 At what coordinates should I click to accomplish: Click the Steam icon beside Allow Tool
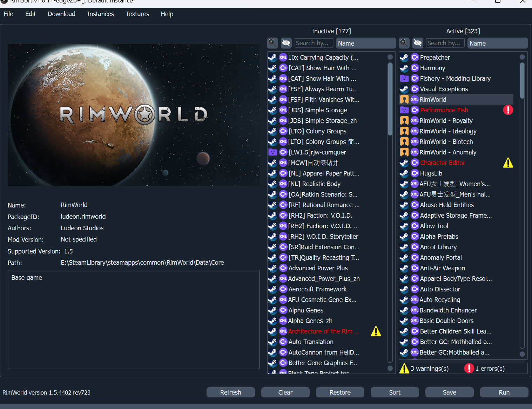[x=404, y=226]
